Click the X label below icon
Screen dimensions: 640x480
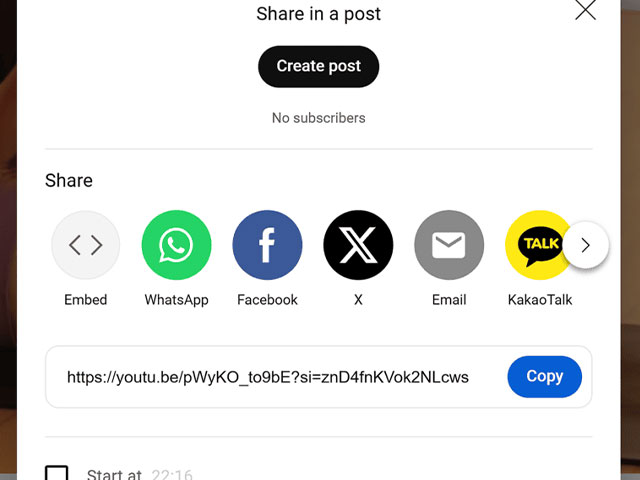pyautogui.click(x=358, y=300)
